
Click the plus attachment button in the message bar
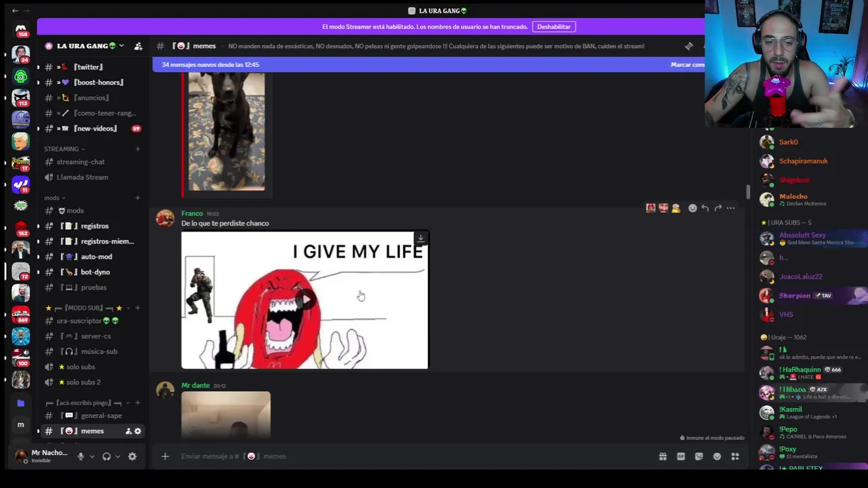165,456
